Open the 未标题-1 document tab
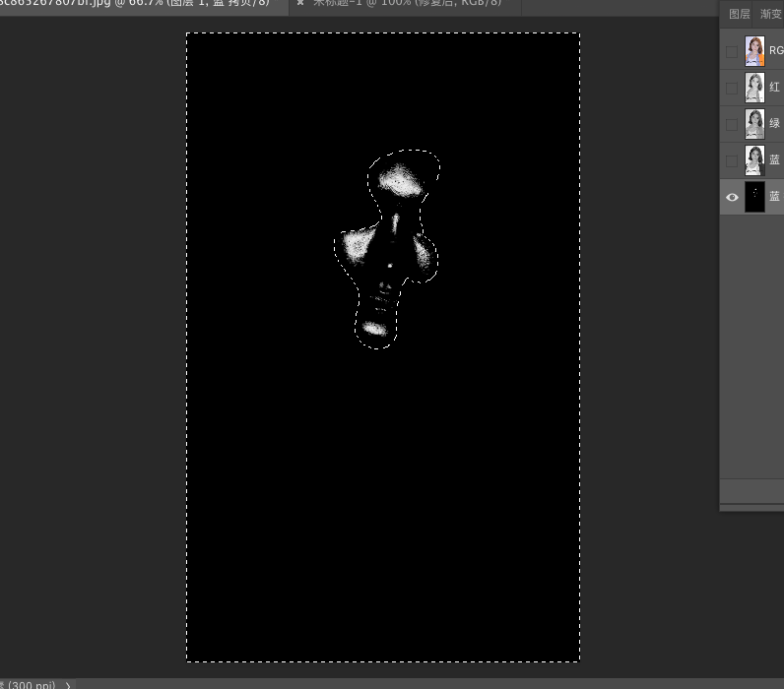 [x=407, y=3]
